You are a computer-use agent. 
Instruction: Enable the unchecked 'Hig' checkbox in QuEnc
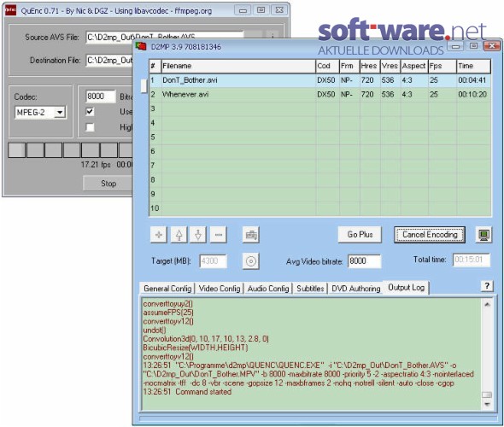point(90,127)
